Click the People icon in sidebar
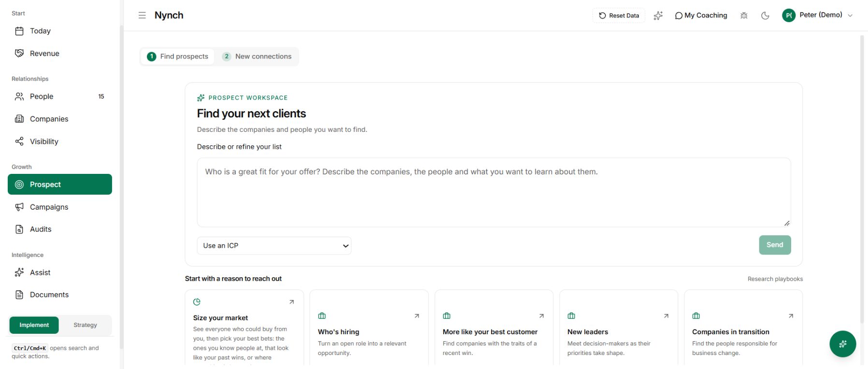 coord(19,97)
